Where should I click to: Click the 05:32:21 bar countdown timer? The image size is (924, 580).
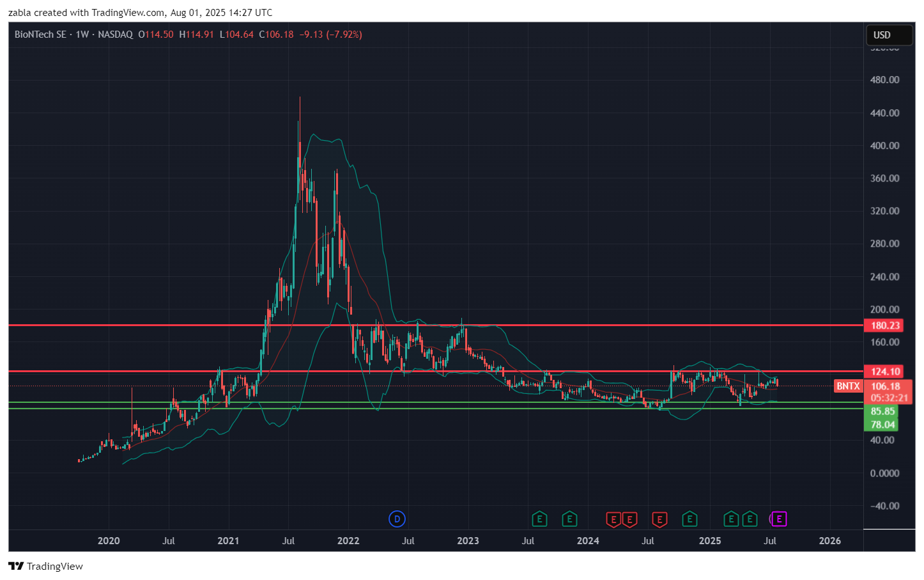(888, 398)
